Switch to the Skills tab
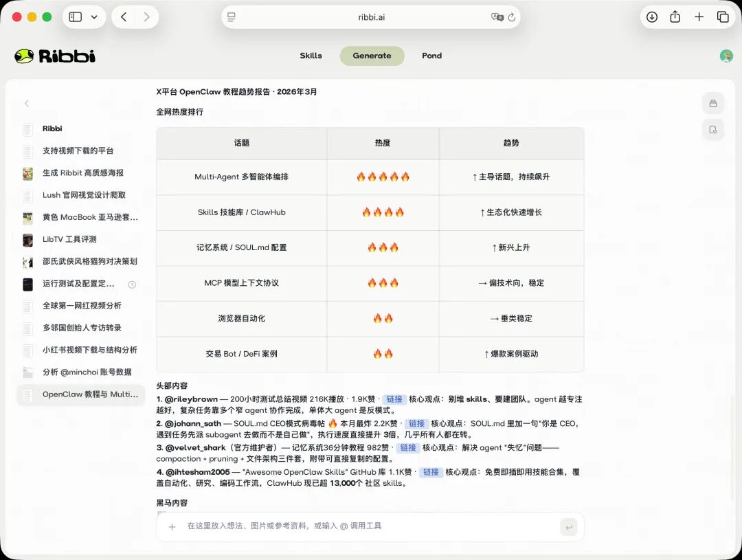Screen dimensions: 742x560 click(x=311, y=56)
